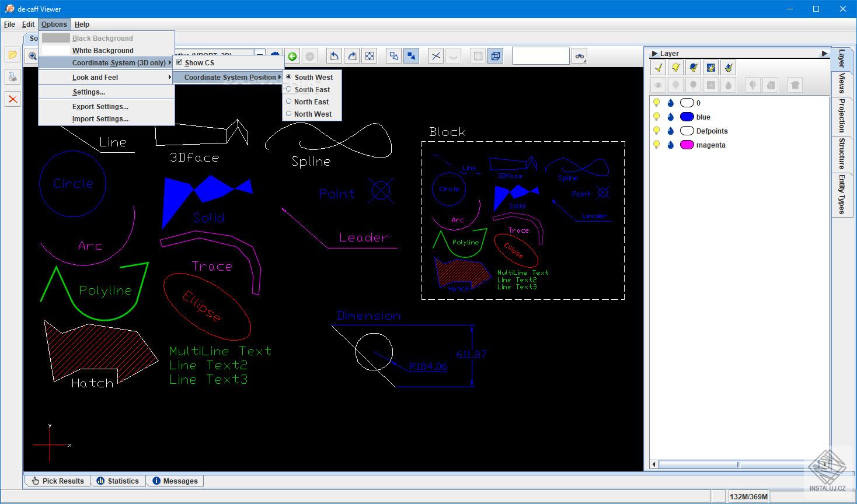Toggle lightbulb visibility of layer 0
857x504 pixels.
click(x=656, y=103)
